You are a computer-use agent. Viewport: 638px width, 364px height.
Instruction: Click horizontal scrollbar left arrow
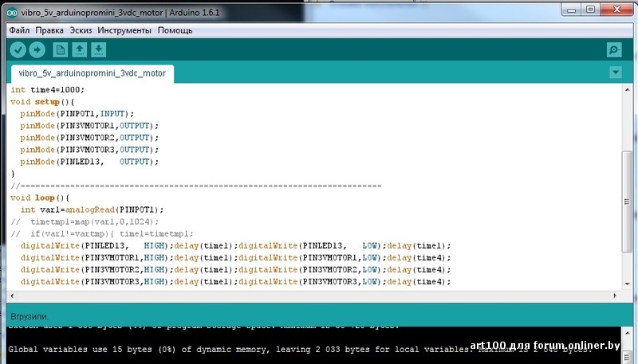[x=12, y=296]
